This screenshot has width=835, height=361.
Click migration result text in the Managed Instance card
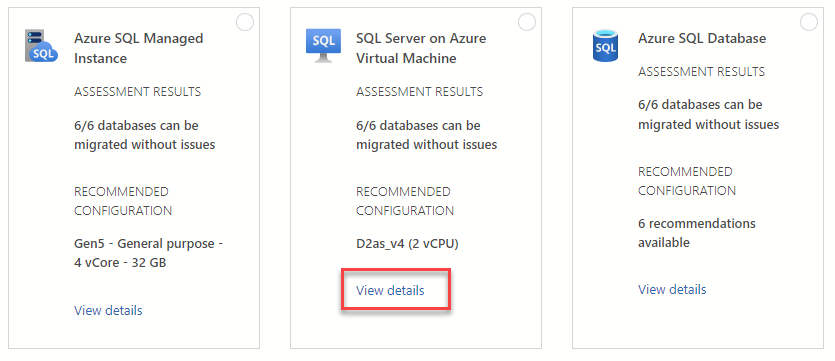(145, 135)
